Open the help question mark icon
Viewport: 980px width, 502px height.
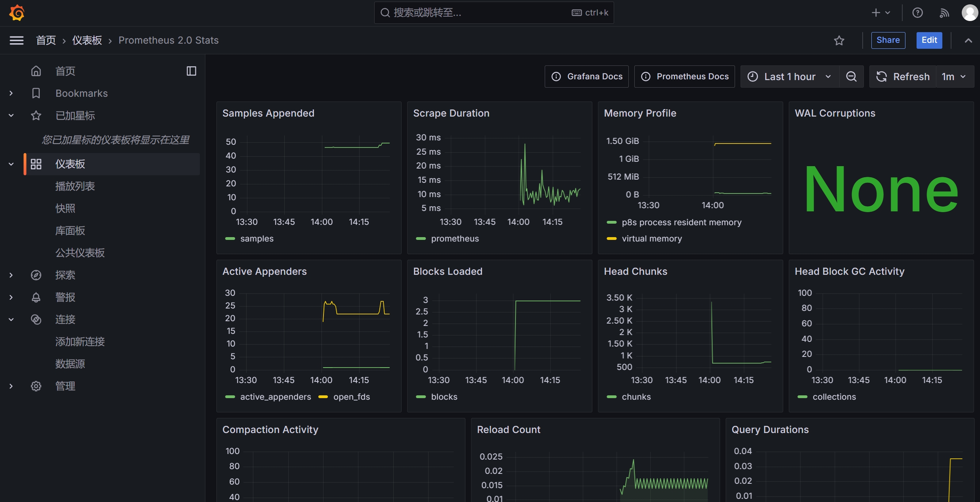[x=917, y=13]
